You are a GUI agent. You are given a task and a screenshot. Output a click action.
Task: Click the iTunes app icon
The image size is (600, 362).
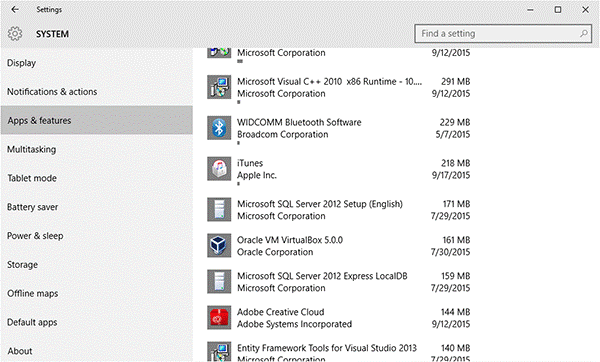(x=219, y=168)
